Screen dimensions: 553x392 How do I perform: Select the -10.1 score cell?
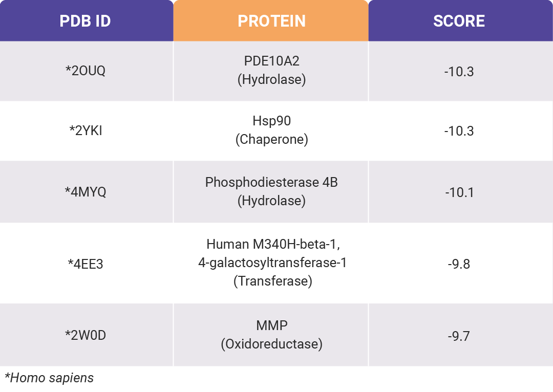[x=461, y=192]
